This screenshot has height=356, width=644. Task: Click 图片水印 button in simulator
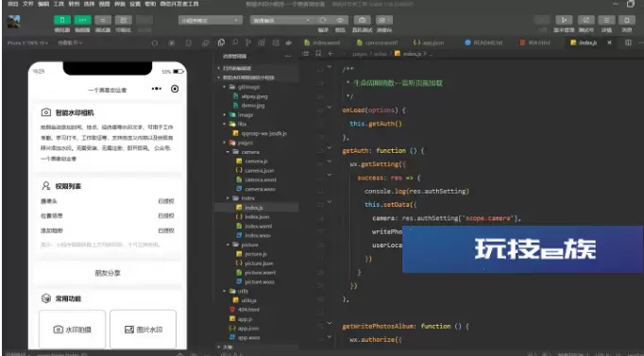point(144,330)
